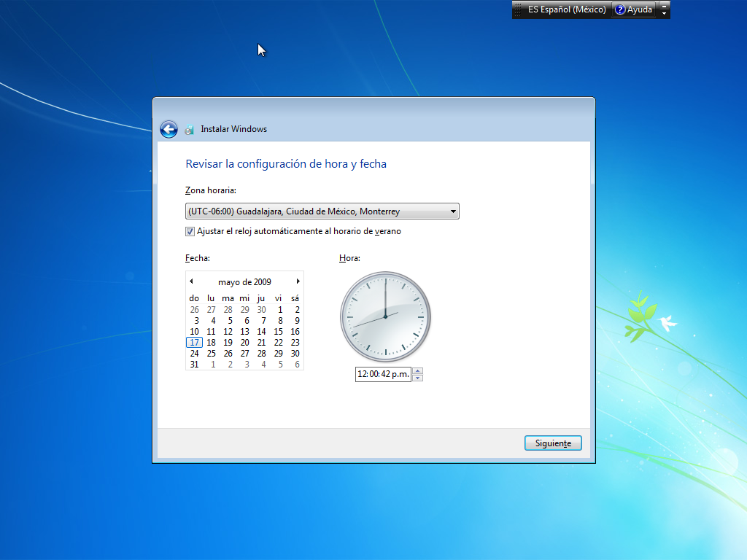Viewport: 747px width, 560px height.
Task: Click the Ayuda label in language bar
Action: pyautogui.click(x=639, y=9)
